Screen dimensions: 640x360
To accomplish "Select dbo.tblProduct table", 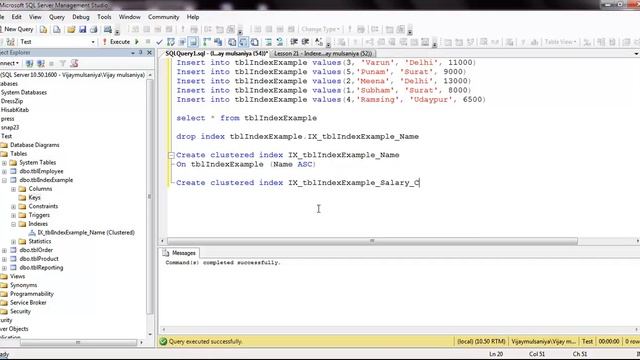I will (39, 259).
